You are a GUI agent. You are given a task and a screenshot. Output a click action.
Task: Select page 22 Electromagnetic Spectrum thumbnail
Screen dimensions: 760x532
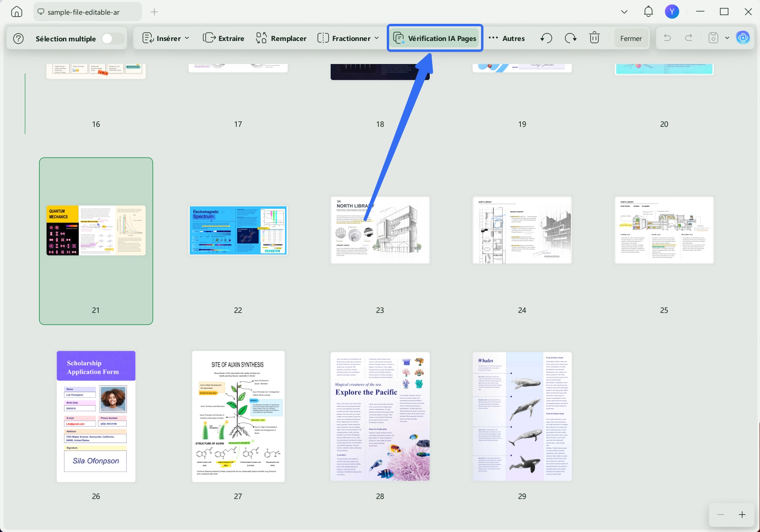tap(238, 230)
